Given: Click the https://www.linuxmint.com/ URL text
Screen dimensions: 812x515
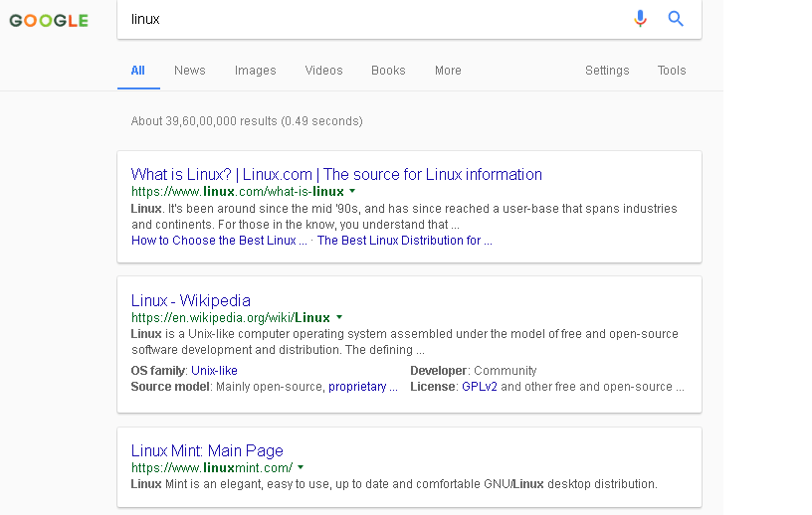Looking at the screenshot, I should click(212, 468).
